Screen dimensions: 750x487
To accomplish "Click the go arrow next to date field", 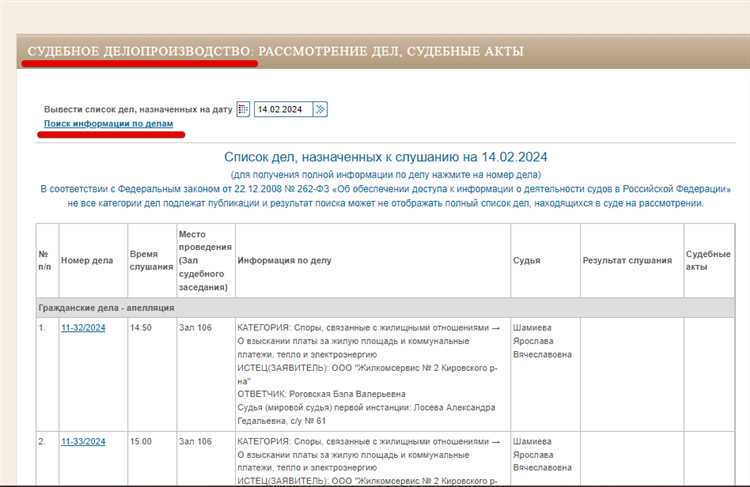I will pos(320,109).
